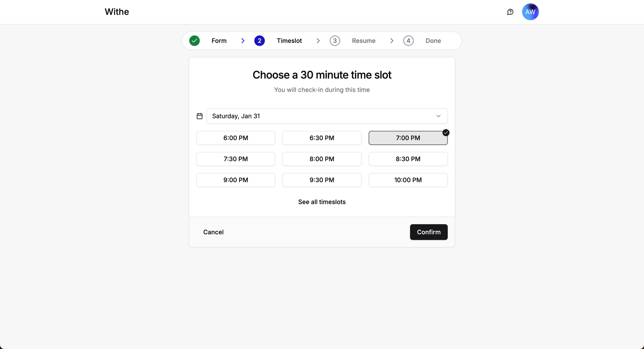
Task: Click the step 4 Done circle
Action: click(x=409, y=41)
